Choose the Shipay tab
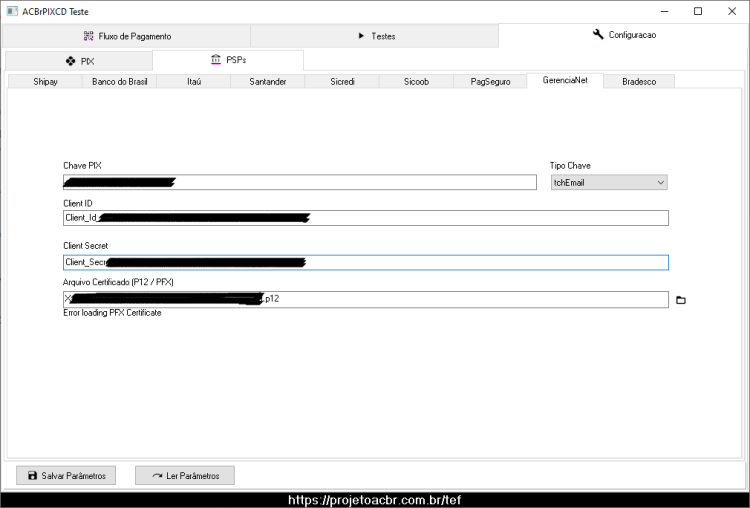 pyautogui.click(x=45, y=81)
